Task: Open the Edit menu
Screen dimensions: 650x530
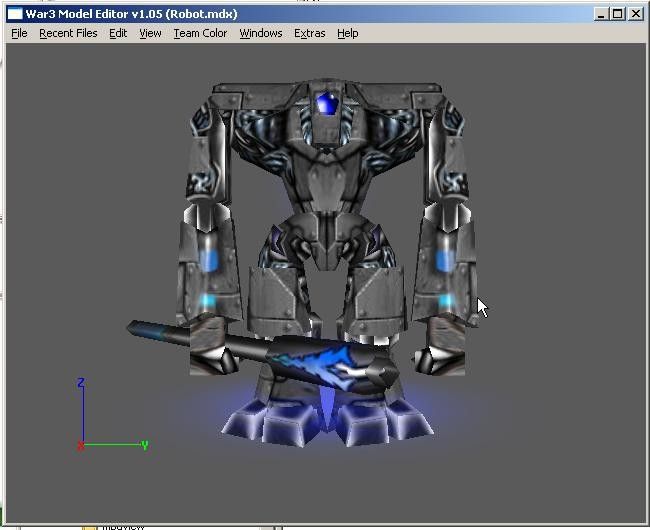Action: [118, 33]
